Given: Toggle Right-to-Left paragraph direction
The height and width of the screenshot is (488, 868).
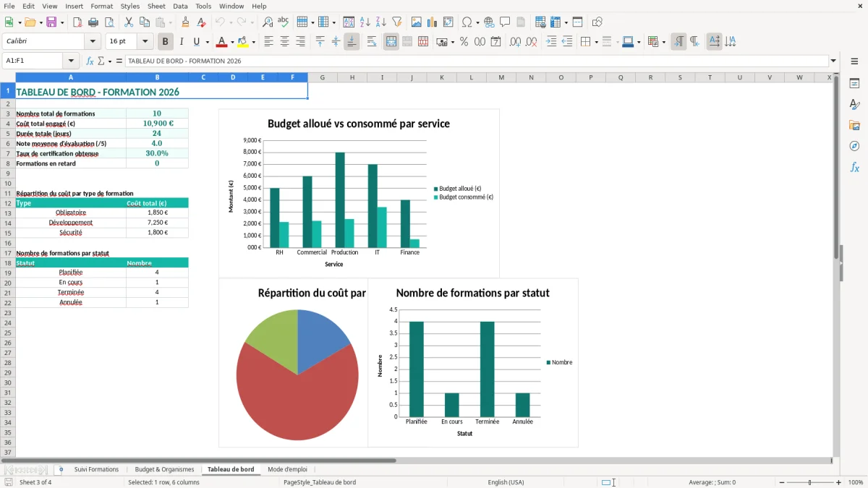Looking at the screenshot, I should pos(694,42).
